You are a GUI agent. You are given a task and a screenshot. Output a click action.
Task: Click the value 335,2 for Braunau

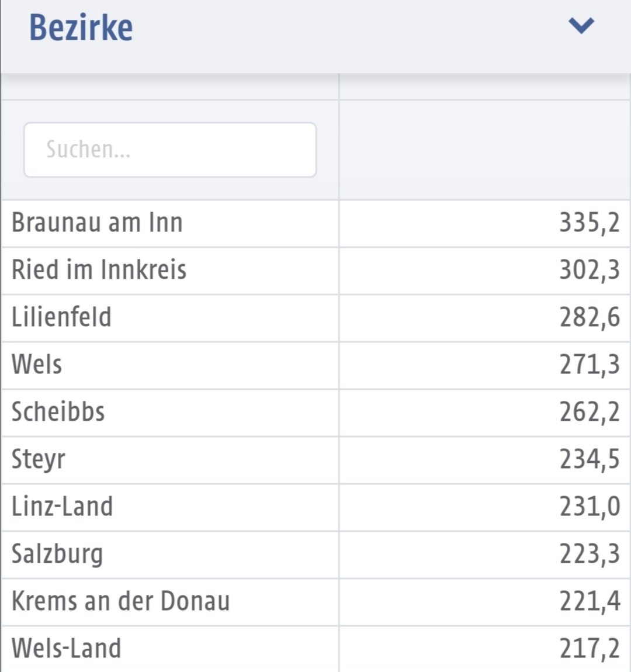point(590,223)
